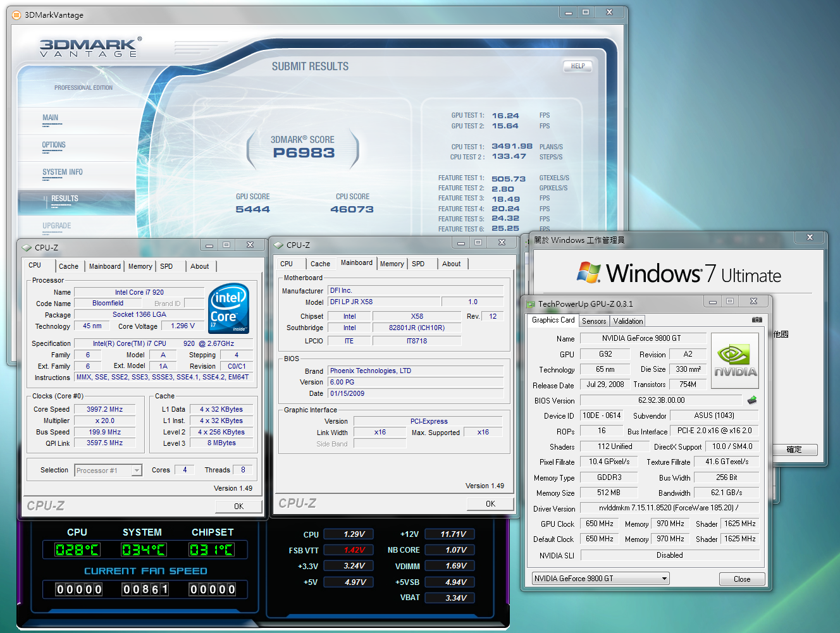This screenshot has height=633, width=840.
Task: Switch to Memory tab in left CPU-Z
Action: point(140,266)
